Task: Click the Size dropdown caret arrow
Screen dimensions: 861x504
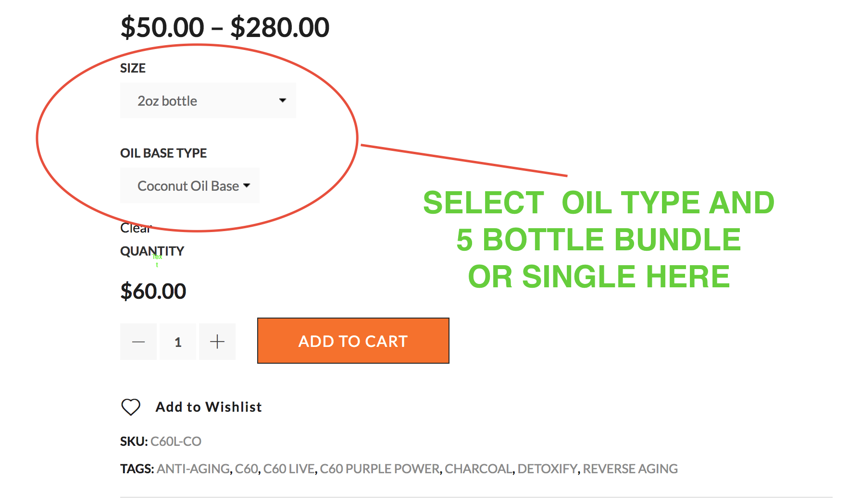Action: coord(283,100)
